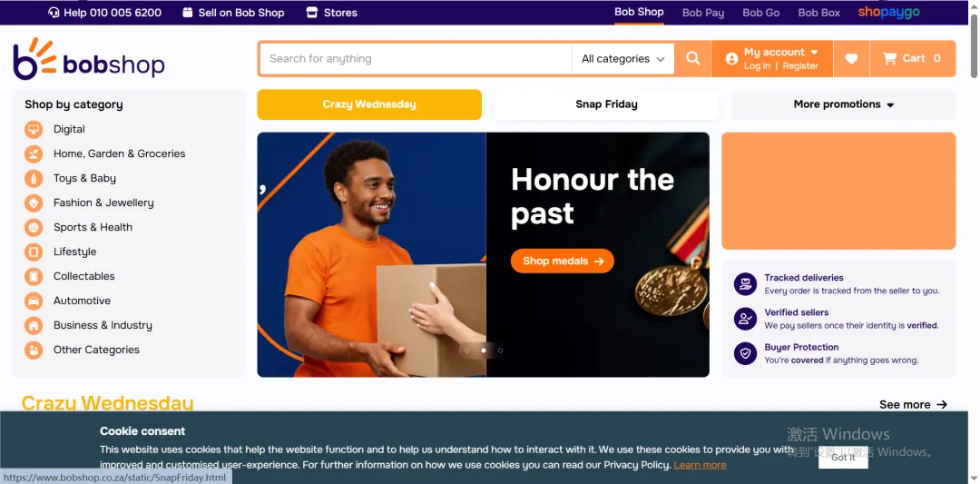980x484 pixels.
Task: Select the third carousel slide dot
Action: pyautogui.click(x=500, y=351)
